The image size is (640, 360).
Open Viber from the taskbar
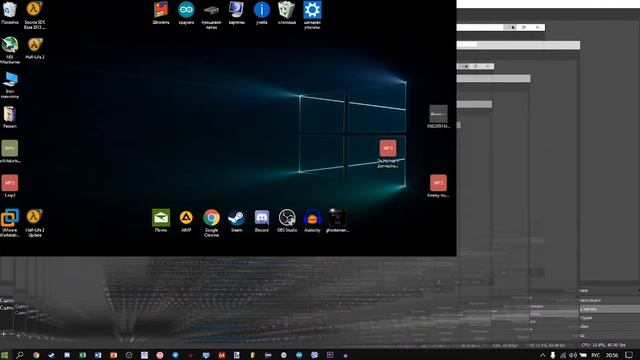(x=314, y=355)
